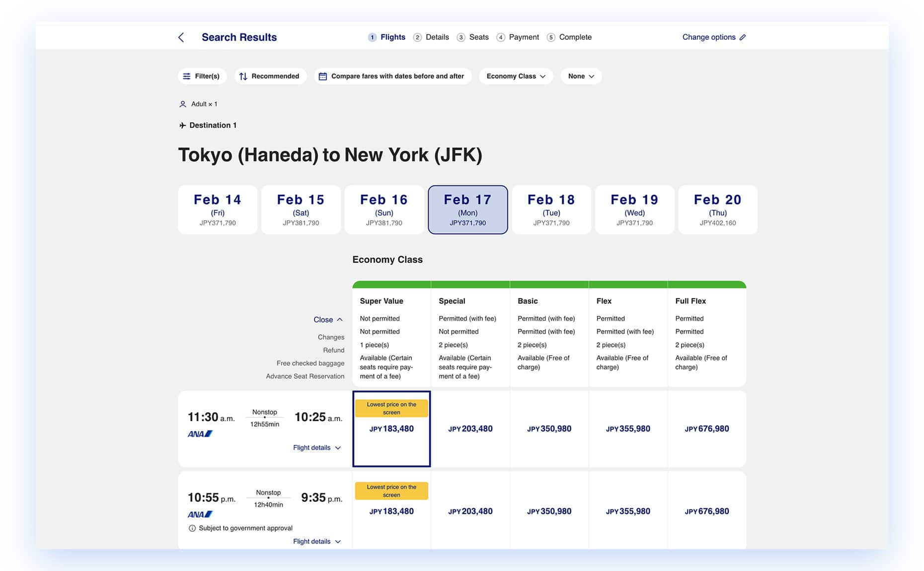Viewport: 924px width, 571px height.
Task: Click the back arrow beside Search Results
Action: coord(181,38)
